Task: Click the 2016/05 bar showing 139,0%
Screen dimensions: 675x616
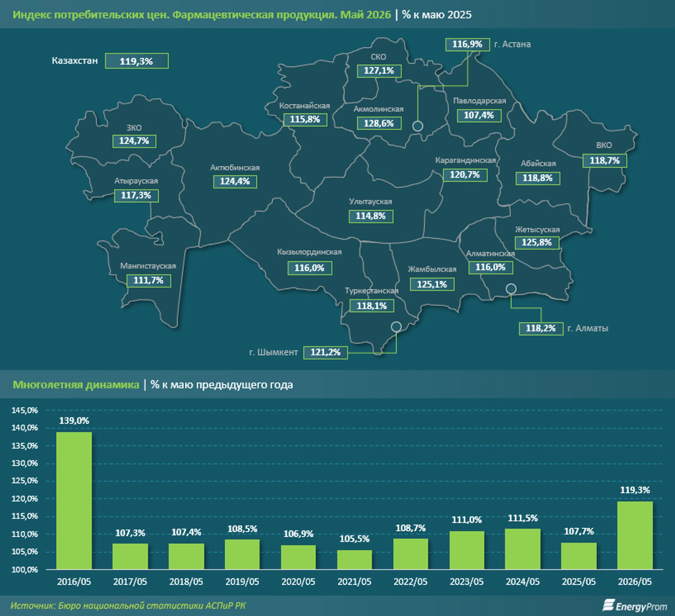Action: coord(74,500)
